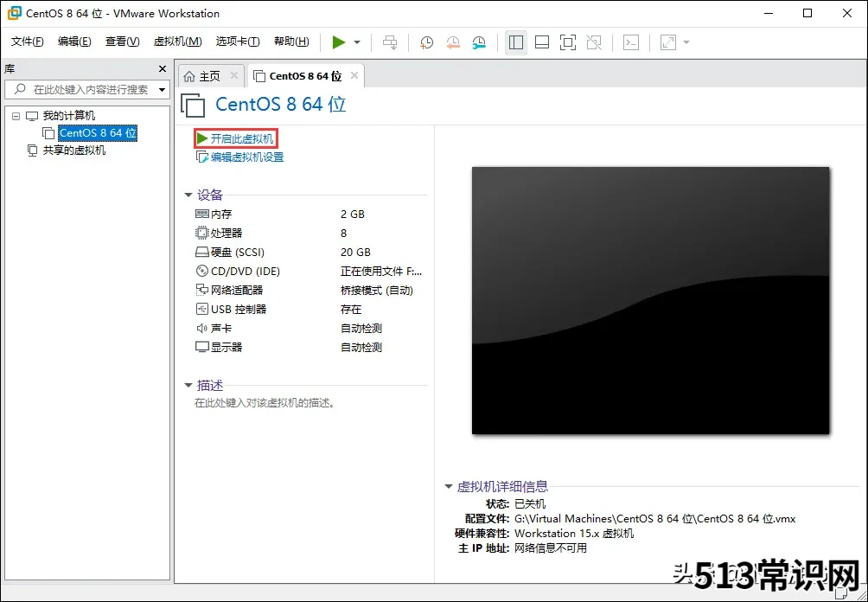
Task: Click the USB 控制器 icon
Action: 202,309
